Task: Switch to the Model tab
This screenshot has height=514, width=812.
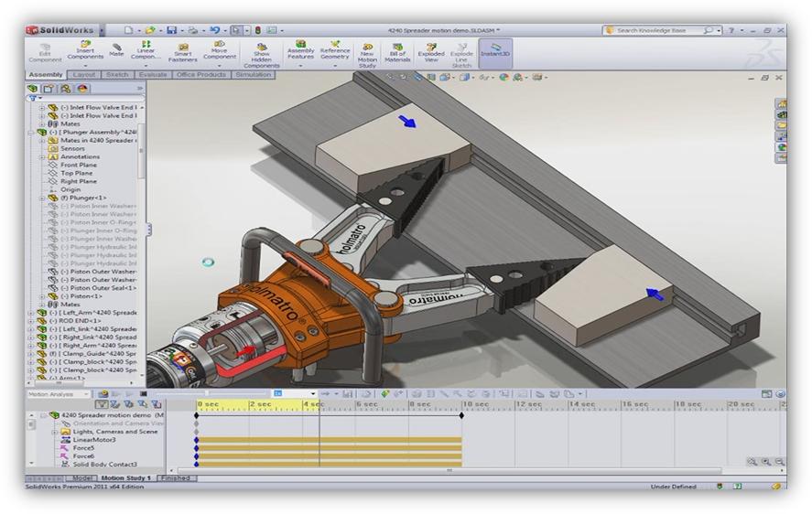Action: [x=81, y=477]
